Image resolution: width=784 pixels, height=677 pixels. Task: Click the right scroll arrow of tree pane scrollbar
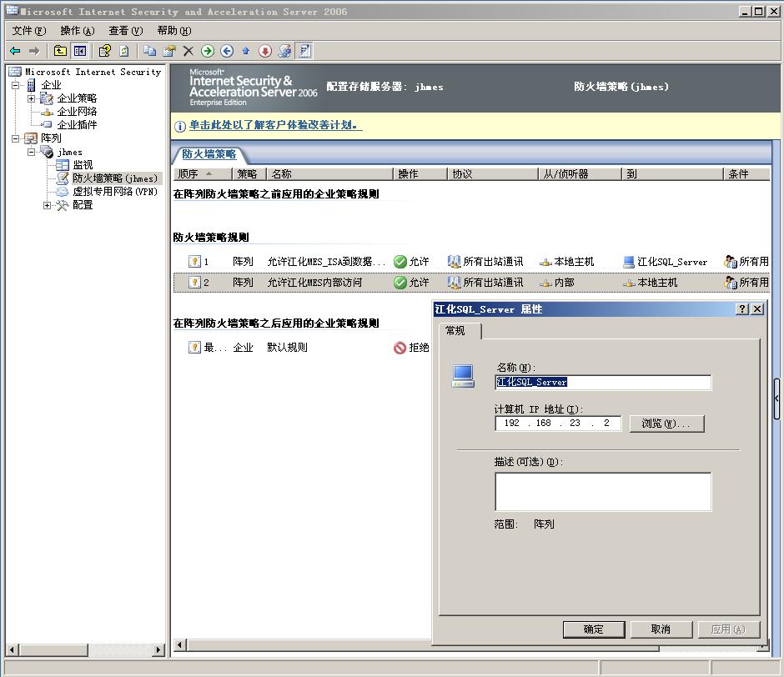pyautogui.click(x=158, y=650)
